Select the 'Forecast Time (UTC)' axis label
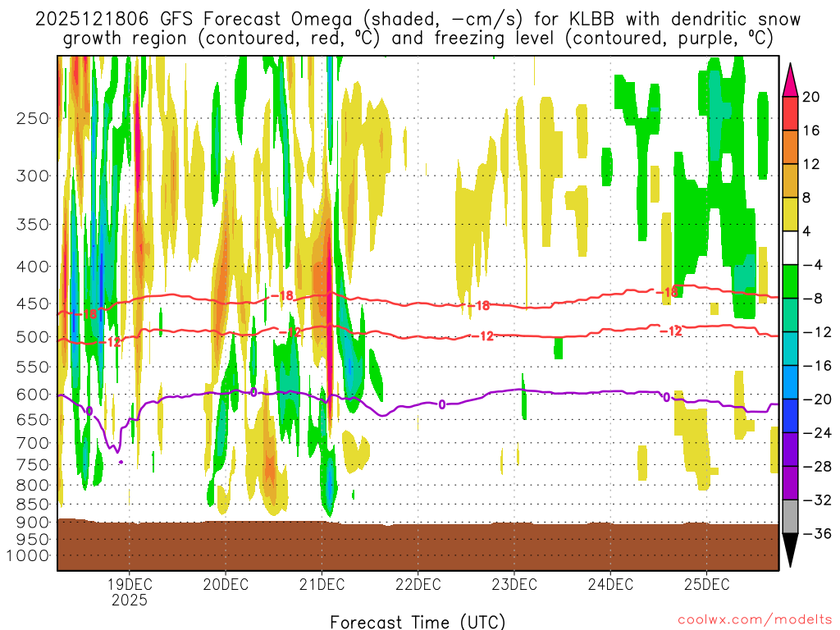Screen dimensions: 840x630 pyautogui.click(x=418, y=622)
